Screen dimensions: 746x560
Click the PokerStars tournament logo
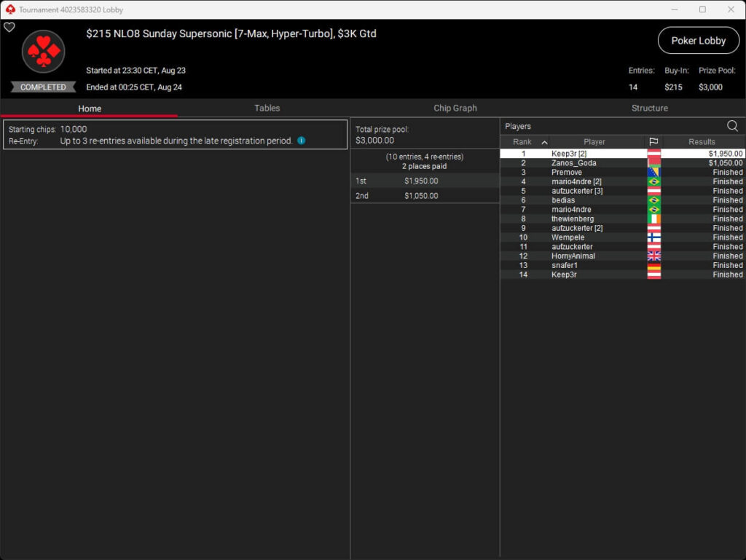coord(43,52)
